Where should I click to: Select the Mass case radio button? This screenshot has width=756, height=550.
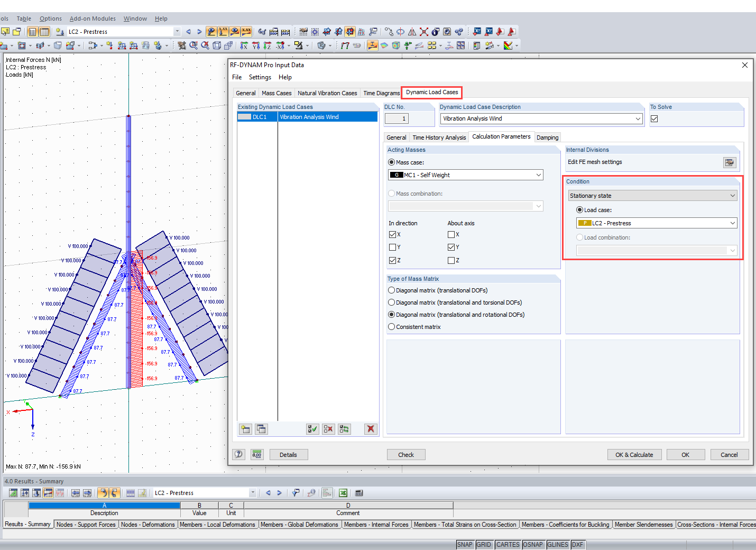click(391, 162)
